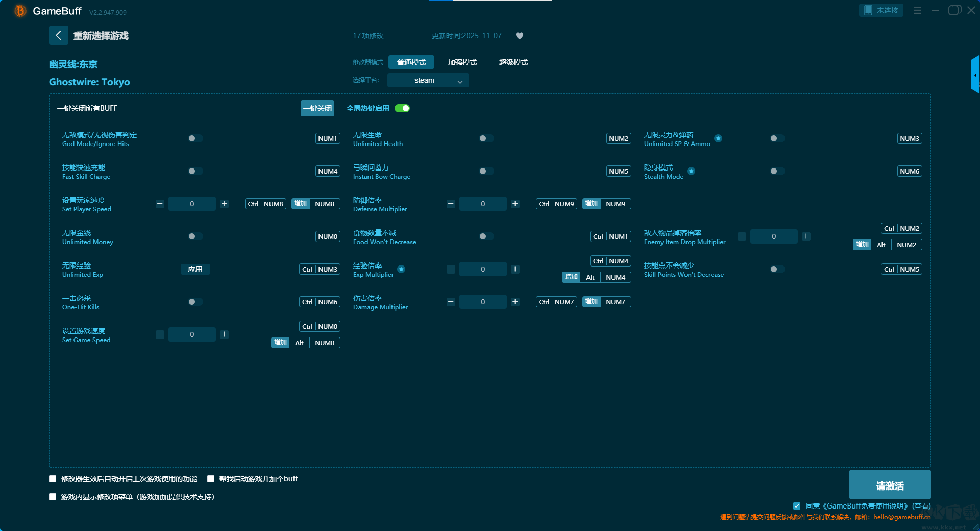Decrease Enemy Item Drop Multiplier value

pyautogui.click(x=742, y=236)
